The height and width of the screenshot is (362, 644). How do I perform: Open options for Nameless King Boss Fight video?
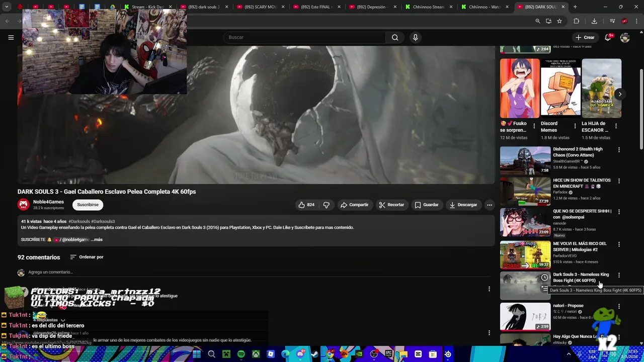click(619, 275)
